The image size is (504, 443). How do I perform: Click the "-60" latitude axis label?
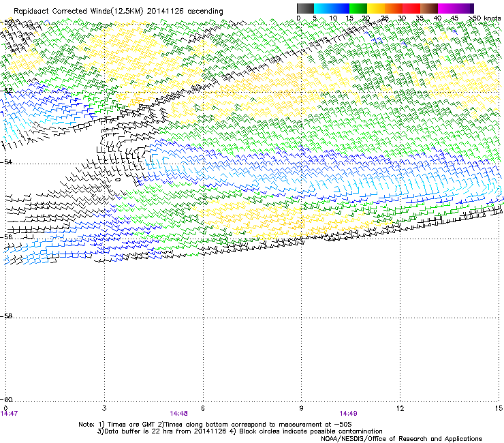(x=6, y=399)
